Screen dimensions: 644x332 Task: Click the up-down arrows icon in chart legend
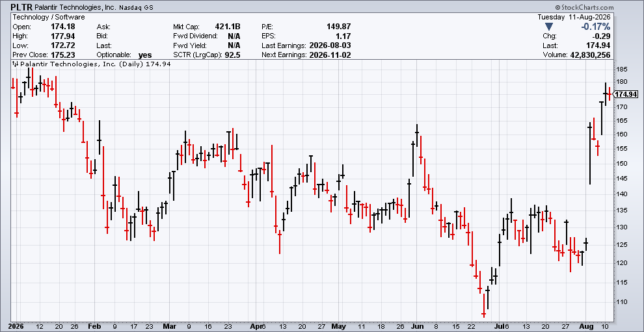tap(15, 64)
